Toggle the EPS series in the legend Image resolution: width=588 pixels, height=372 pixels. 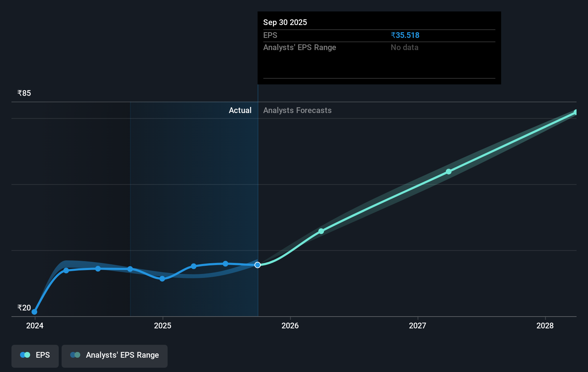coord(35,356)
